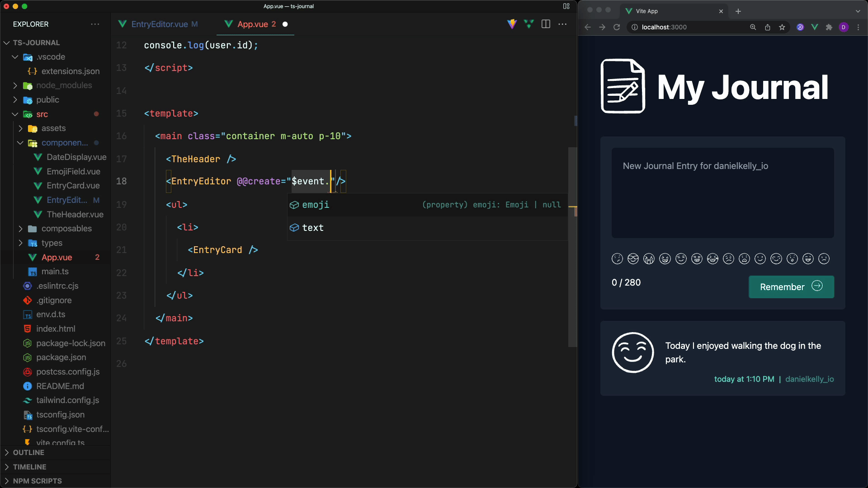Click the Remember button
The height and width of the screenshot is (488, 868).
point(791,287)
